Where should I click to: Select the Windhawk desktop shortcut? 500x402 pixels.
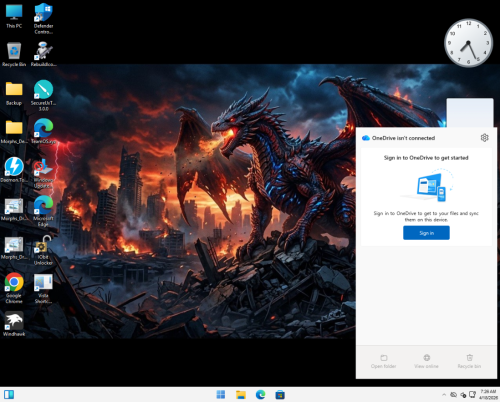[14, 324]
